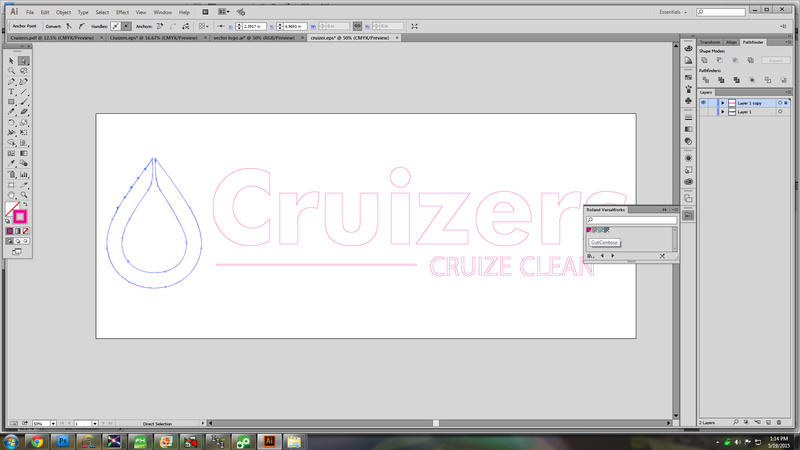Select the Lasso tool
This screenshot has width=800, height=450.
tap(23, 71)
